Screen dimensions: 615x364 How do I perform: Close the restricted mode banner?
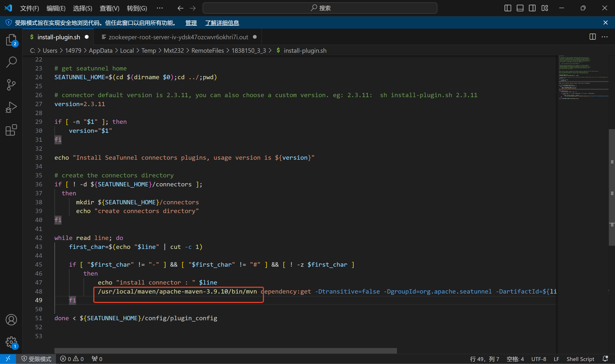click(x=605, y=23)
